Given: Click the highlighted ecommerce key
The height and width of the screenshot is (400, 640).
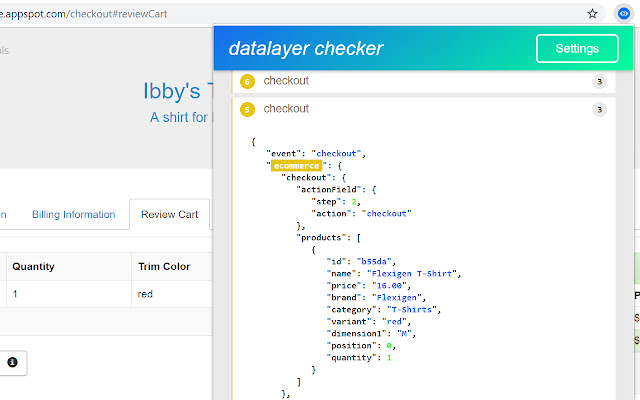Looking at the screenshot, I should click(296, 165).
